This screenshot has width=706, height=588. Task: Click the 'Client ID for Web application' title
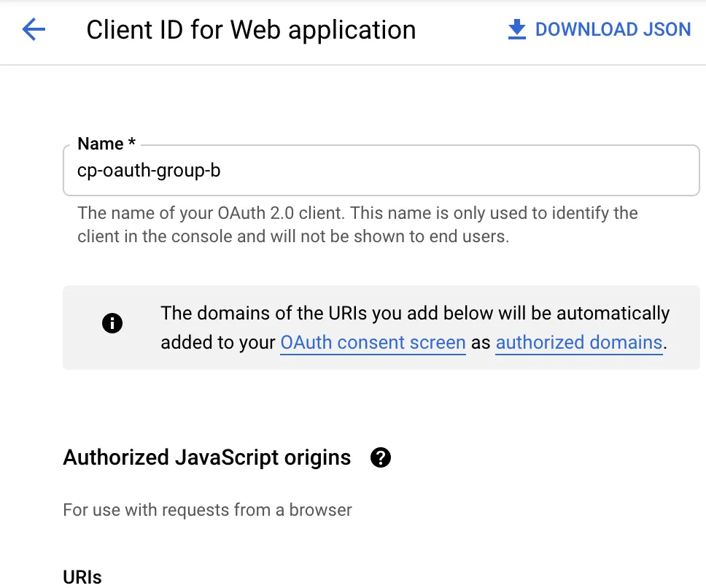(x=251, y=30)
